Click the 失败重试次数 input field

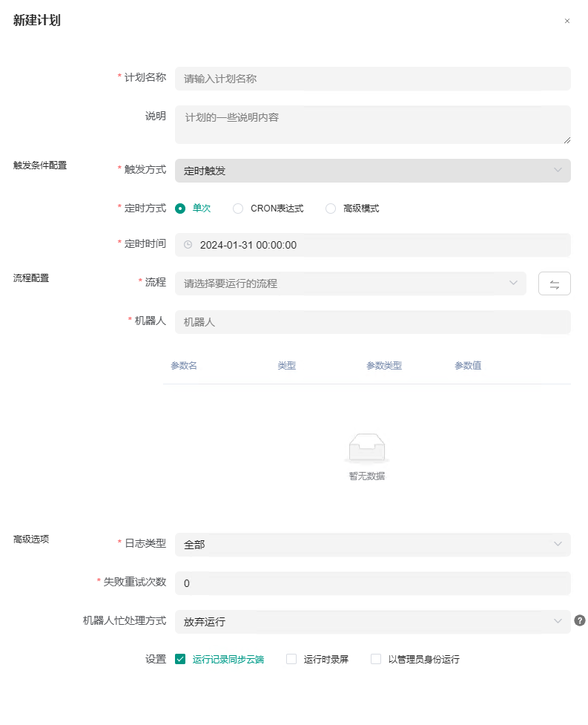point(373,583)
